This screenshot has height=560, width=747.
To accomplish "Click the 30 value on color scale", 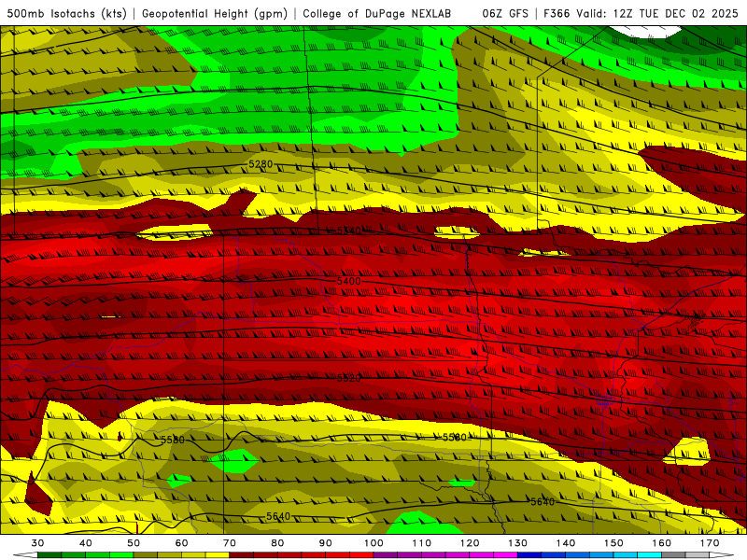I will tap(37, 543).
